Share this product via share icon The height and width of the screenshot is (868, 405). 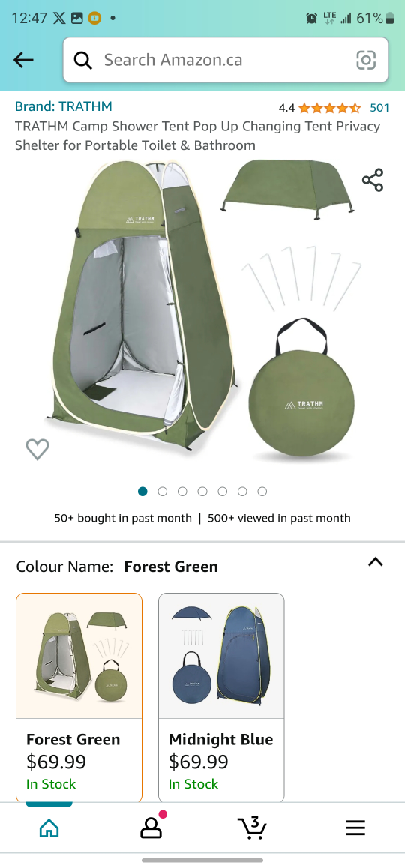pos(373,181)
